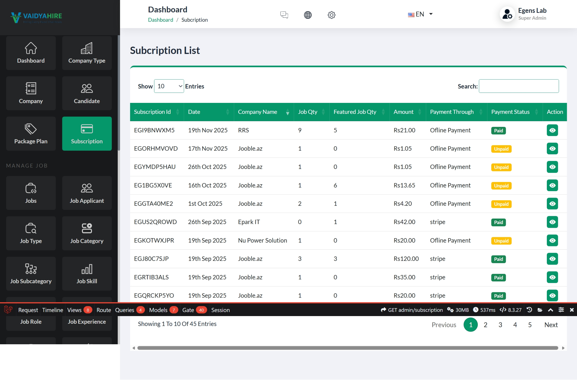View Epark IT subscription eye icon
Viewport: 577px width, 392px height.
[552, 222]
